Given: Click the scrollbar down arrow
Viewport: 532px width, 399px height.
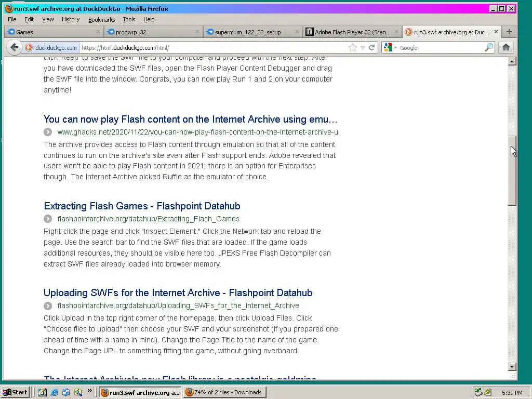Looking at the screenshot, I should tap(512, 367).
